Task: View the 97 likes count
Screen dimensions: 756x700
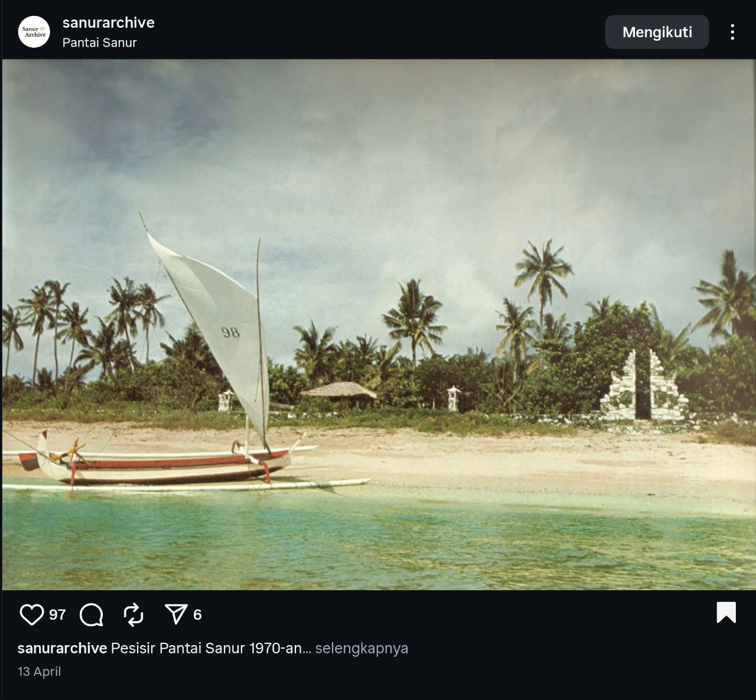Action: (x=57, y=614)
